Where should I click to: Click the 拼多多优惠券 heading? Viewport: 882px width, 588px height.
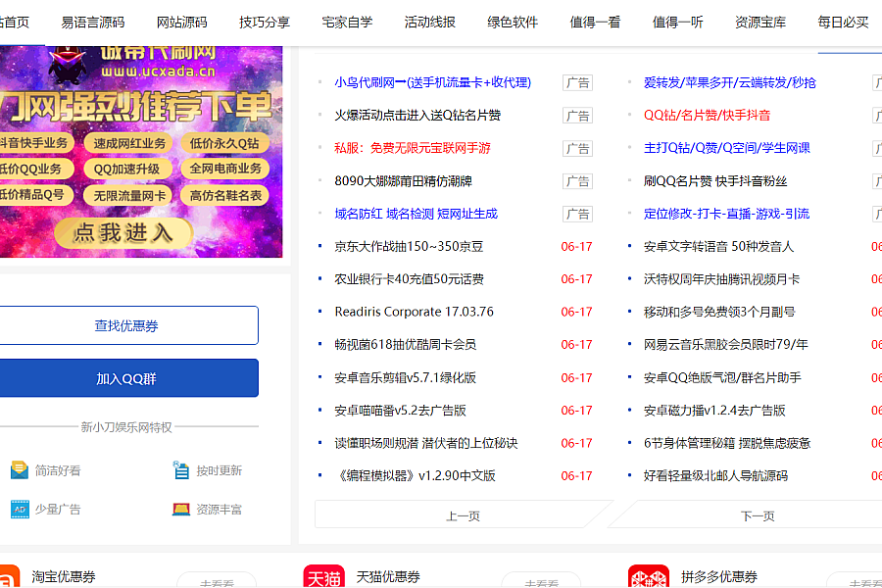click(x=719, y=576)
